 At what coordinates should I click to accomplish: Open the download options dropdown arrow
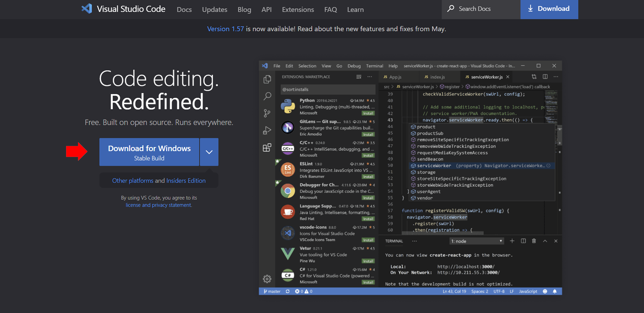pyautogui.click(x=209, y=152)
